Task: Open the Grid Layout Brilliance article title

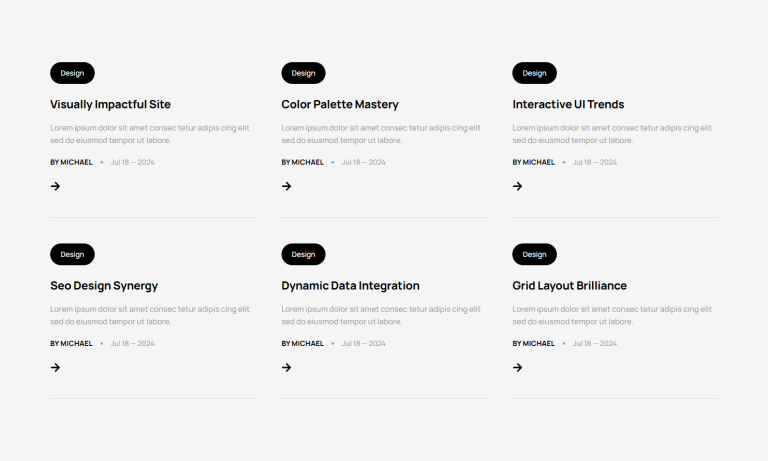Action: [x=569, y=286]
